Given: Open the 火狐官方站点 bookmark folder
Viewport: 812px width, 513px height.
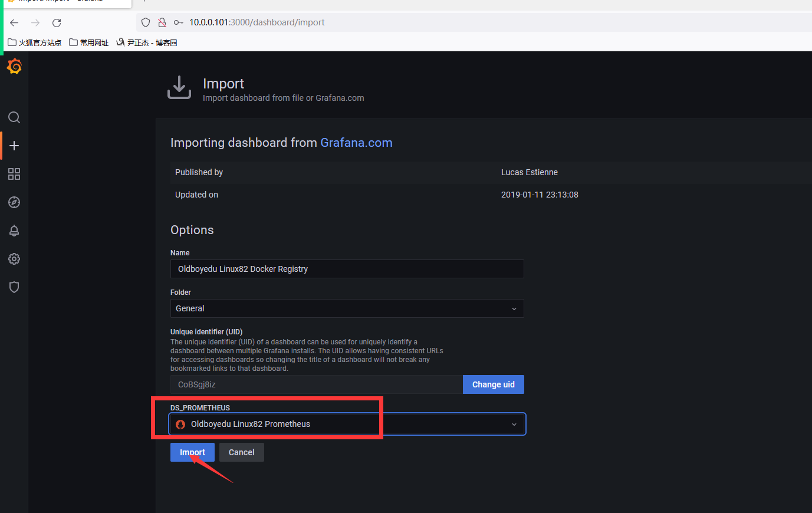Looking at the screenshot, I should pyautogui.click(x=35, y=42).
